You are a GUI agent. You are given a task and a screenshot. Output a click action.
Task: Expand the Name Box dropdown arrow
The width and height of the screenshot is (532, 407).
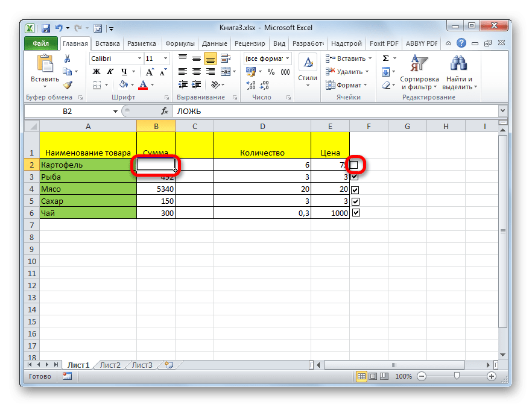[115, 111]
